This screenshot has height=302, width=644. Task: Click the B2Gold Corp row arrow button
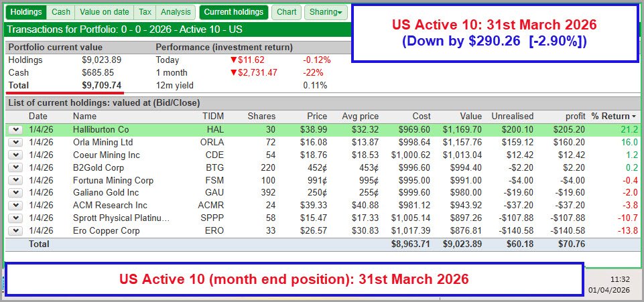pos(15,167)
